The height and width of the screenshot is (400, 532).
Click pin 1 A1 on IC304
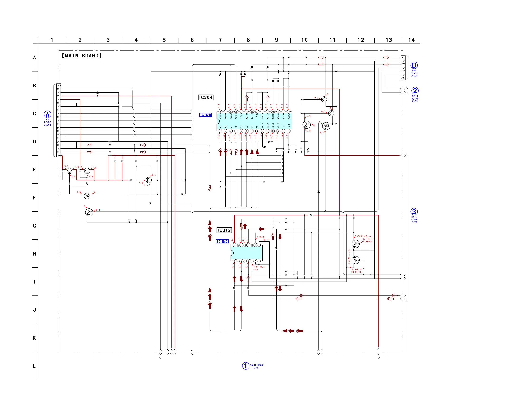(x=220, y=131)
